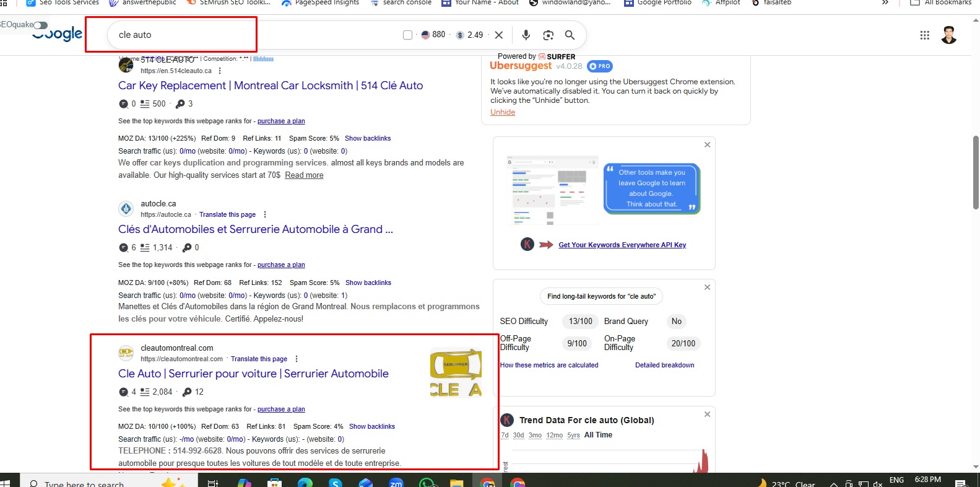
Task: Switch the trend range to 7d
Action: pos(505,435)
